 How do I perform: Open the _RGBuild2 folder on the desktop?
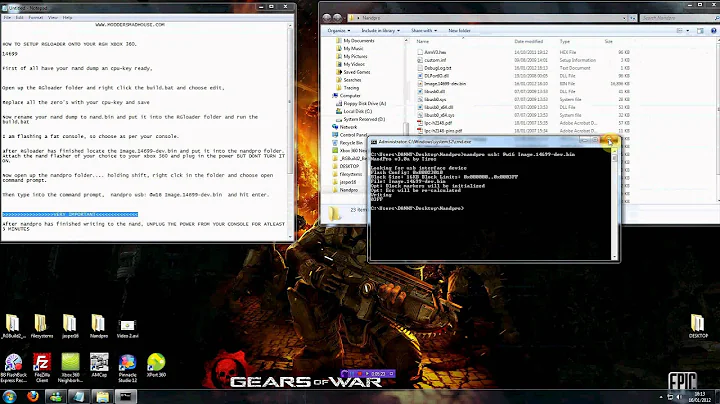point(13,326)
